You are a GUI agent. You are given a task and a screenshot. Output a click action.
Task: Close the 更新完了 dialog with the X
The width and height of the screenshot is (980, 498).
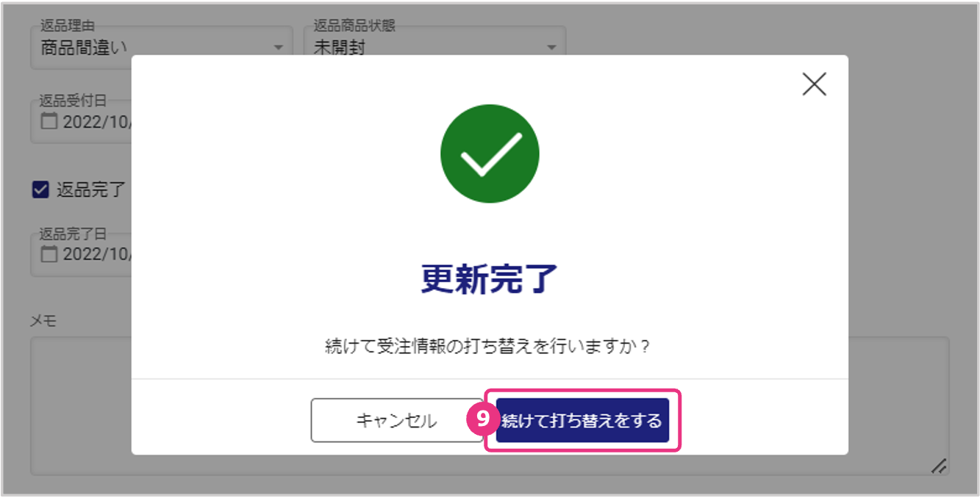click(814, 84)
